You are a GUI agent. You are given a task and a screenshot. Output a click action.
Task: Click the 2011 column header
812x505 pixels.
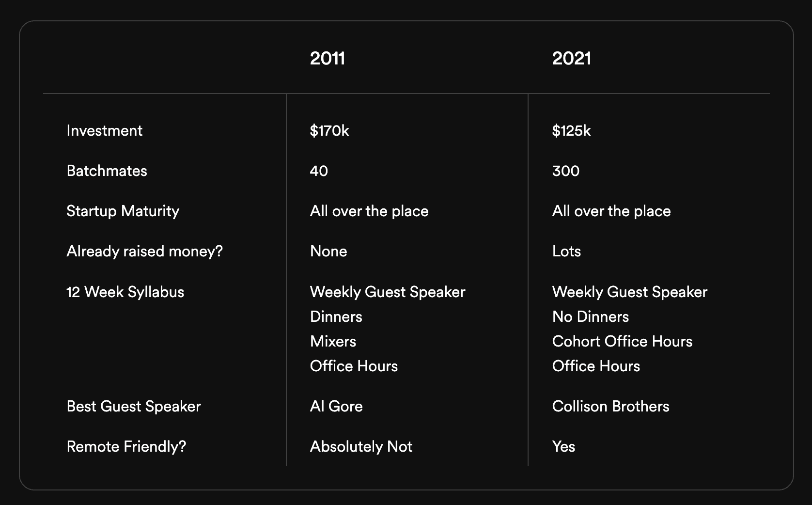[x=328, y=59]
